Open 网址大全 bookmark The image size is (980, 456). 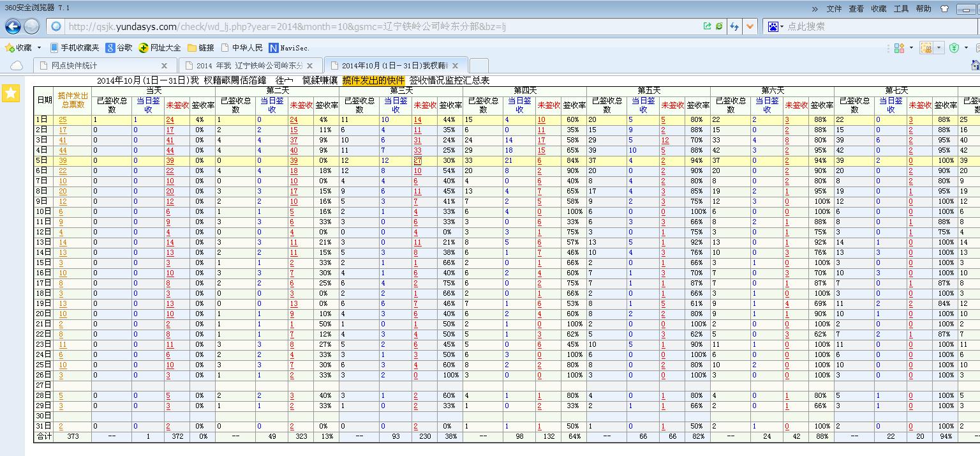[160, 48]
